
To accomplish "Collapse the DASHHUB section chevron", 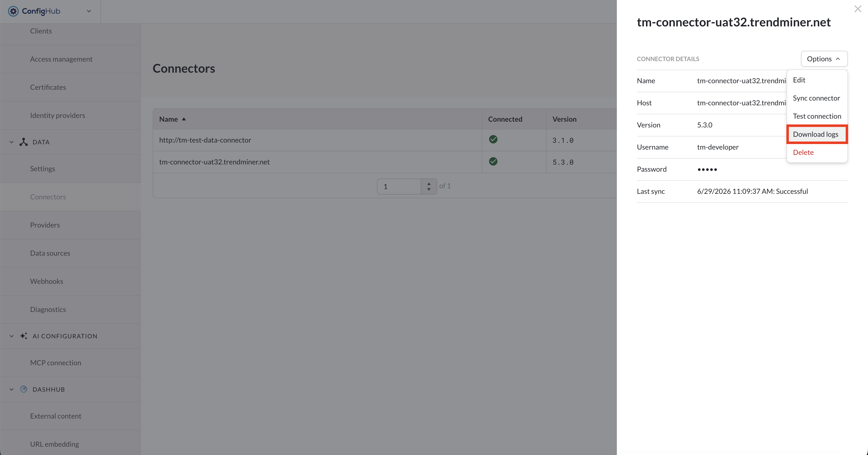I will tap(12, 389).
